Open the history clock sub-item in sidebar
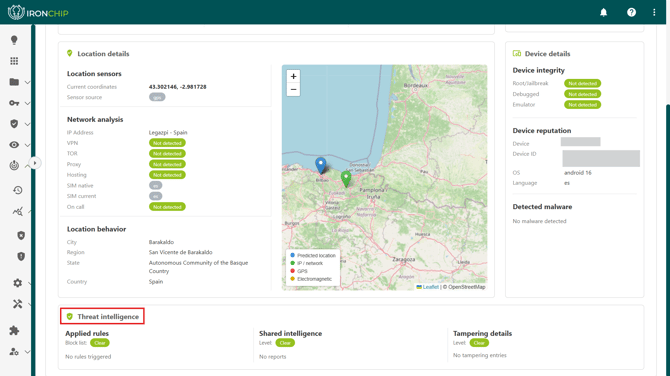 (18, 190)
